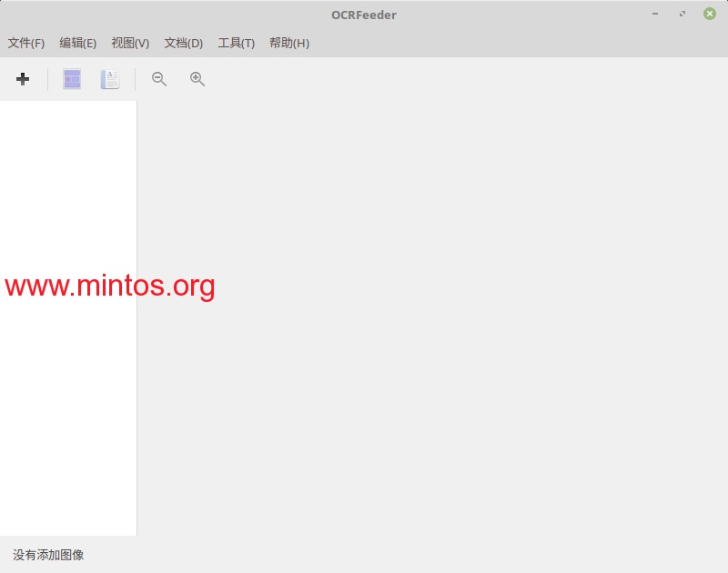Image resolution: width=728 pixels, height=573 pixels.
Task: Open the 帮助(H) menu
Action: (289, 43)
